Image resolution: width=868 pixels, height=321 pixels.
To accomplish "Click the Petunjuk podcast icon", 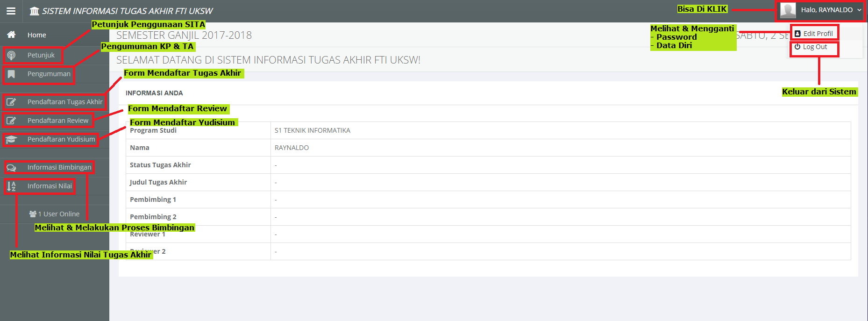I will (11, 55).
